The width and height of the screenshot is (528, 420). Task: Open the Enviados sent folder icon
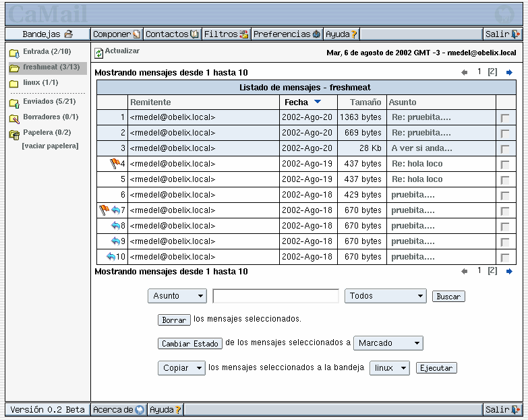pyautogui.click(x=13, y=102)
